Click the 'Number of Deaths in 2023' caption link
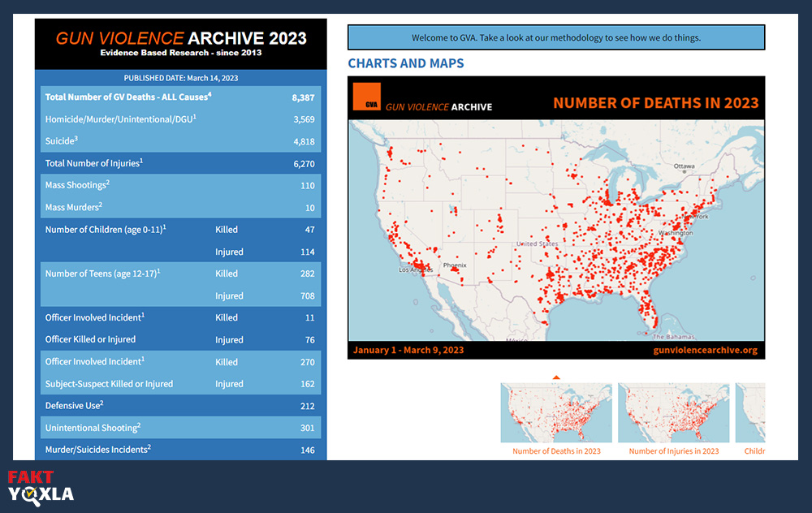812x513 pixels. coord(556,450)
